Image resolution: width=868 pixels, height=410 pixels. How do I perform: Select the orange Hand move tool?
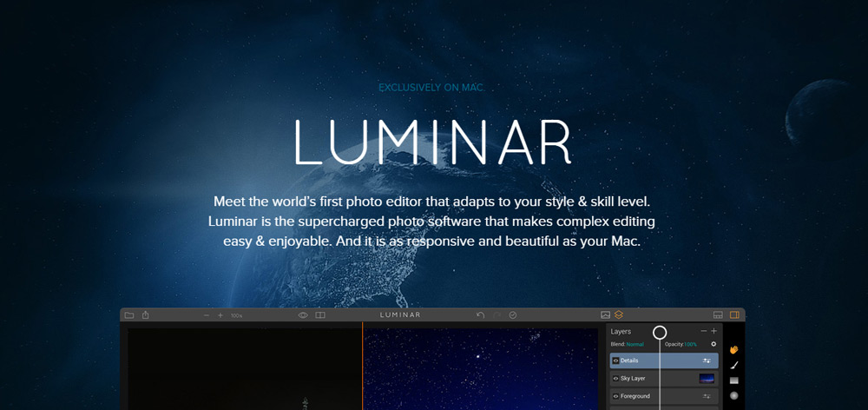734,349
